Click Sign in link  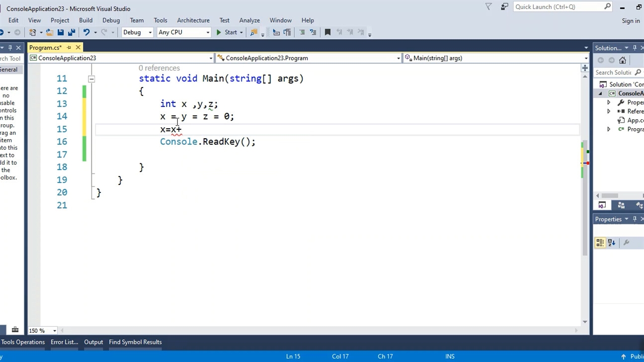630,21
